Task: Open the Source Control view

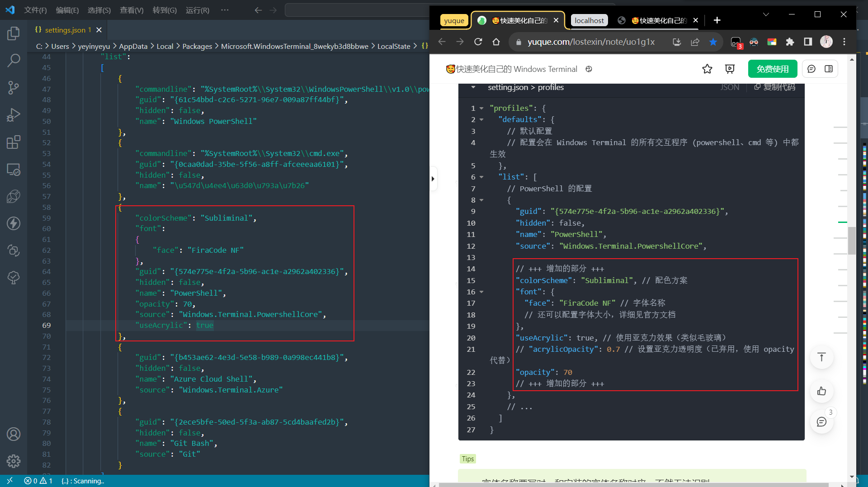Action: click(14, 88)
